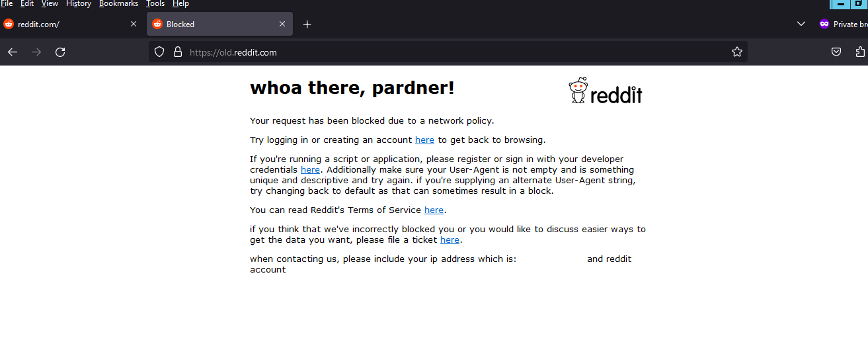
Task: Click the Reddit favicon on reddit.com/ tab
Action: (9, 24)
